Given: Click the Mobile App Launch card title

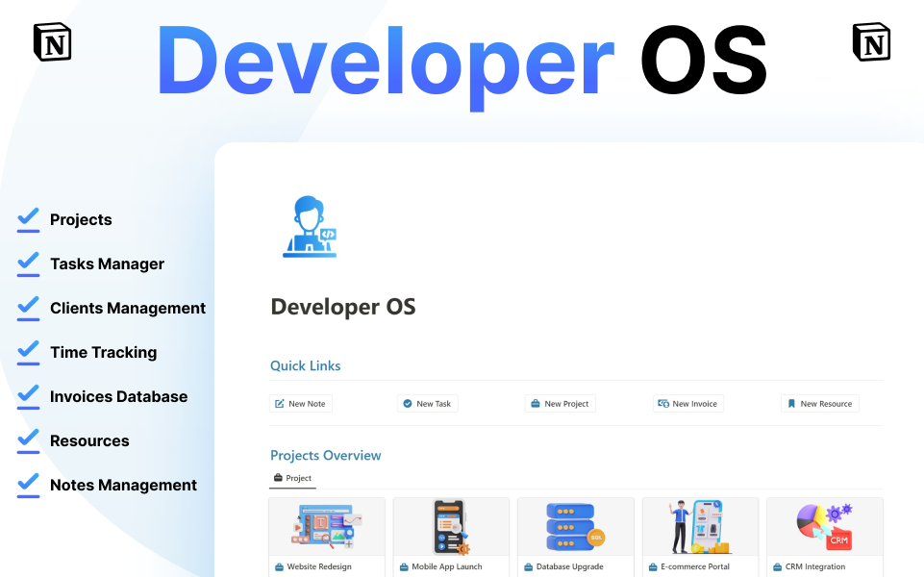Looking at the screenshot, I should coord(447,567).
